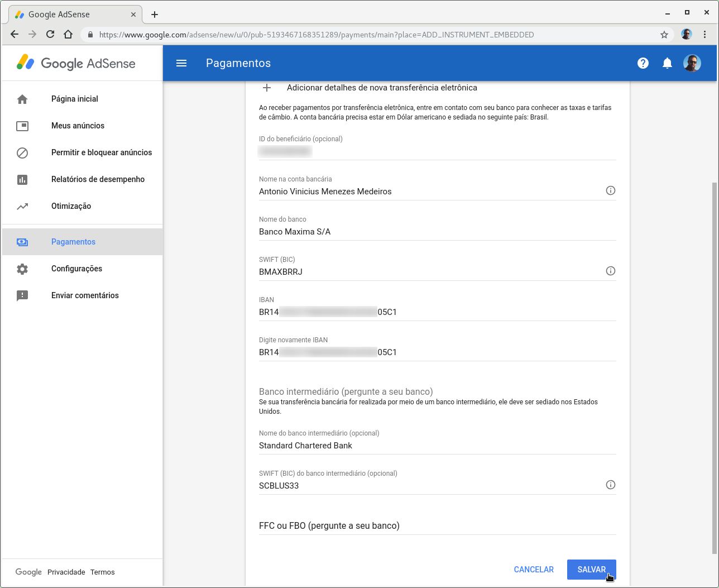Open Configurações in the sidebar
This screenshot has width=719, height=588.
(83, 269)
